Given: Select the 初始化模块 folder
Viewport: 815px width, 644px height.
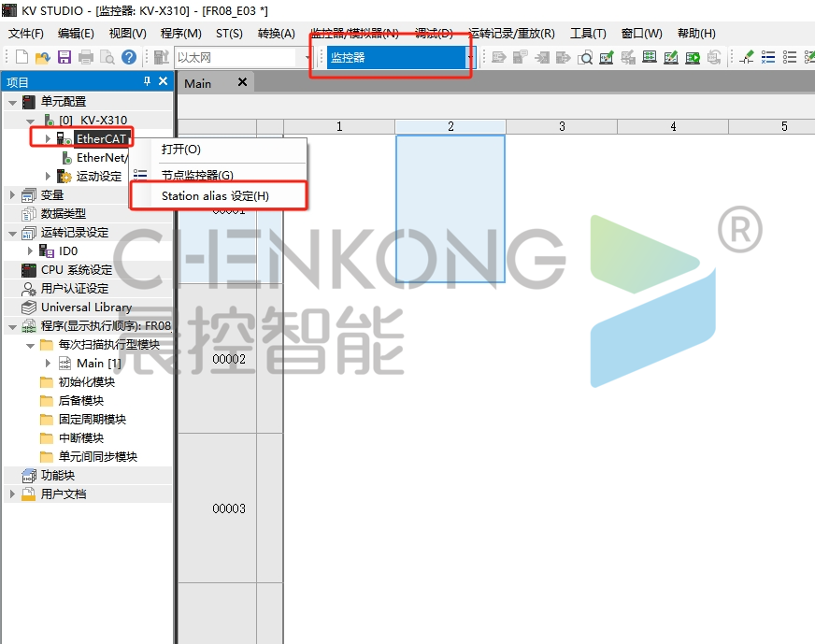Looking at the screenshot, I should (x=87, y=382).
